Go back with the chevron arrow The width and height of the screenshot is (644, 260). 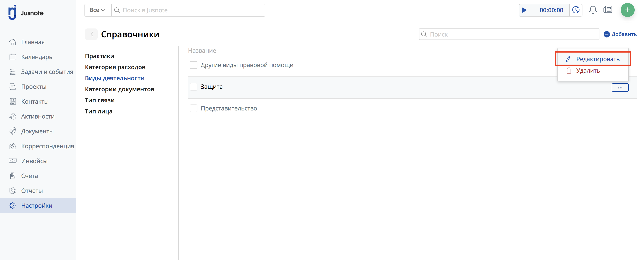point(91,34)
